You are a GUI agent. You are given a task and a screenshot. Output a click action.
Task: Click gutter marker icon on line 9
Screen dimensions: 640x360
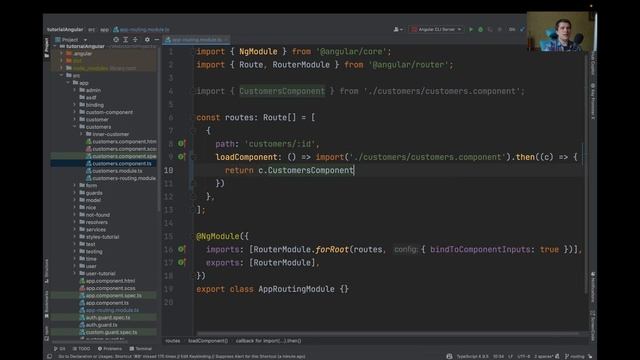coord(181,157)
